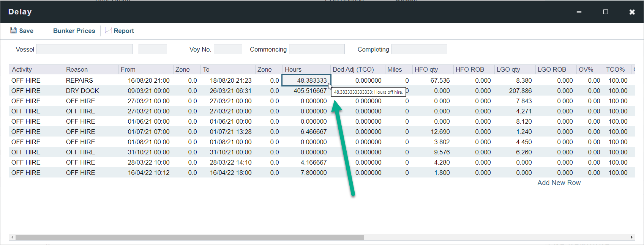This screenshot has height=245, width=644.
Task: Select the 405.516667 hours cell
Action: coord(310,91)
